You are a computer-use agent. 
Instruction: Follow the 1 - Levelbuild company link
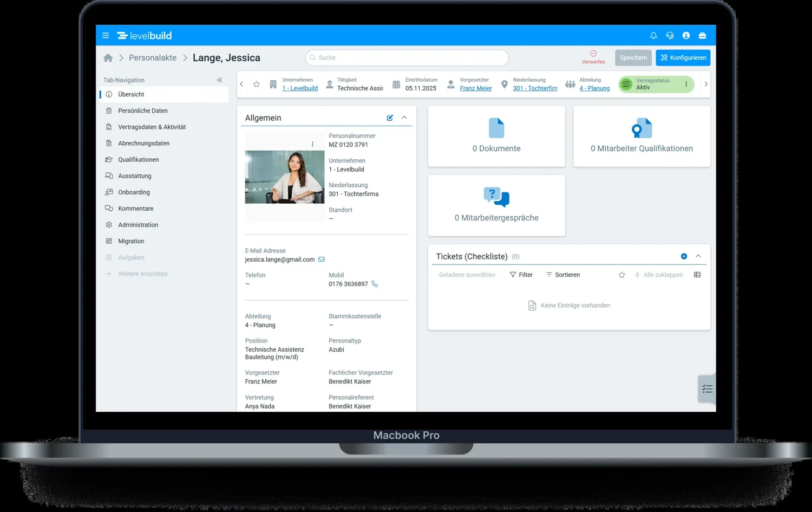pos(300,88)
